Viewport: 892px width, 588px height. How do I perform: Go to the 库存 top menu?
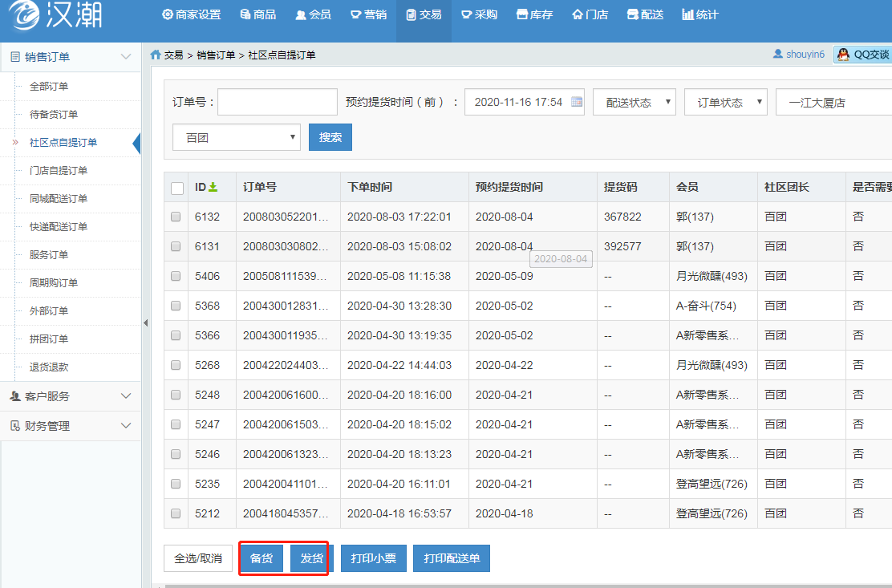534,14
